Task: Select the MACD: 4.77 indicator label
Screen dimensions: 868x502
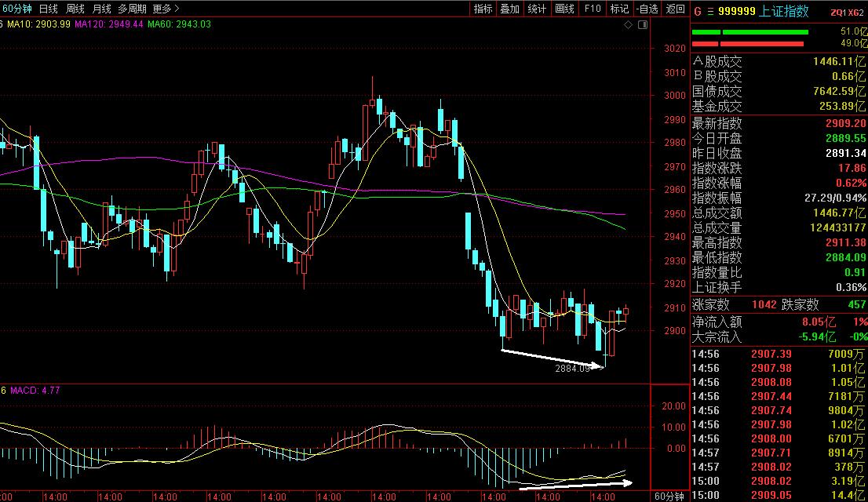Action: point(35,390)
